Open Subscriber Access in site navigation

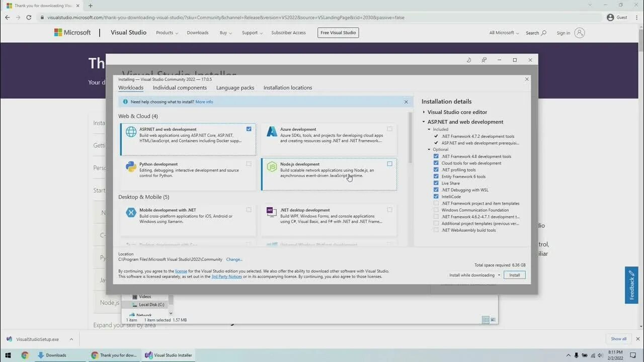point(288,33)
